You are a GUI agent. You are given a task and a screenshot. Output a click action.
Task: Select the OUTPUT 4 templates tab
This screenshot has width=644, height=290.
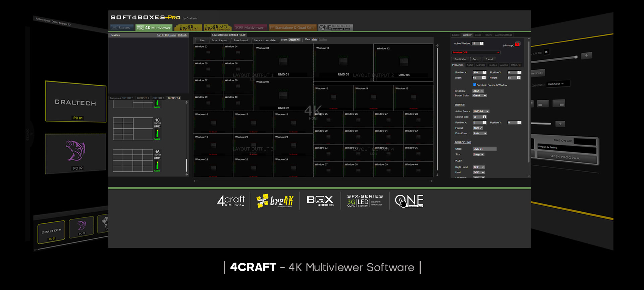(x=174, y=98)
